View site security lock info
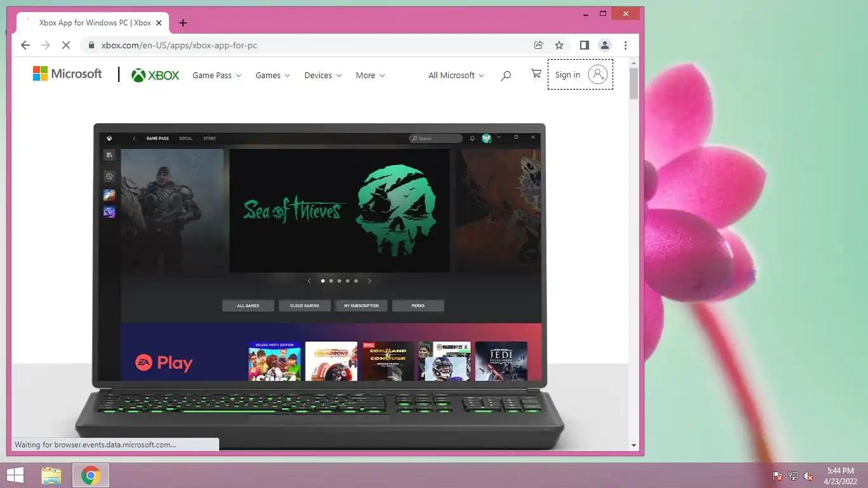Image resolution: width=868 pixels, height=488 pixels. point(92,45)
